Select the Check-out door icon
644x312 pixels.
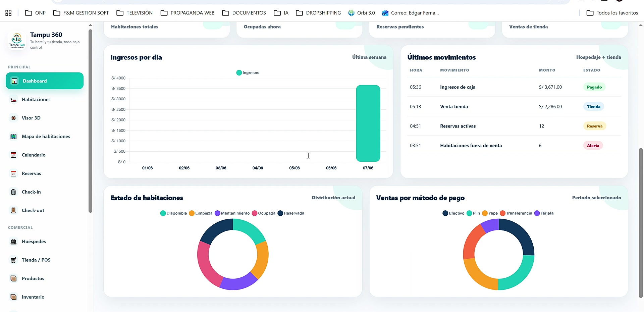(13, 210)
